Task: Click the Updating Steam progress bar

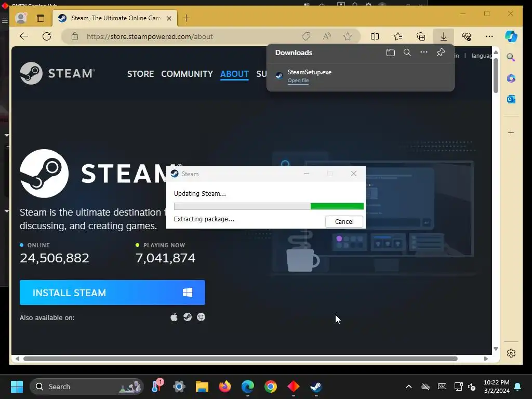Action: pyautogui.click(x=269, y=206)
